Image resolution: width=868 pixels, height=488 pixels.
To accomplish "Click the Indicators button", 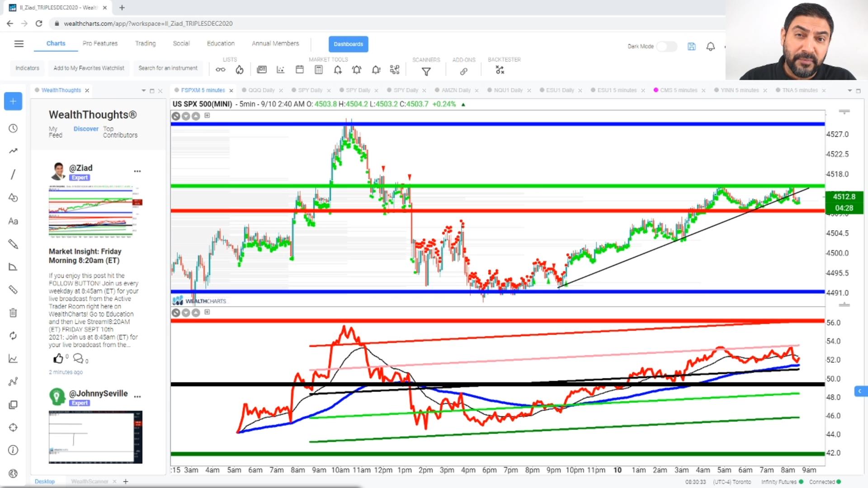I will click(27, 68).
